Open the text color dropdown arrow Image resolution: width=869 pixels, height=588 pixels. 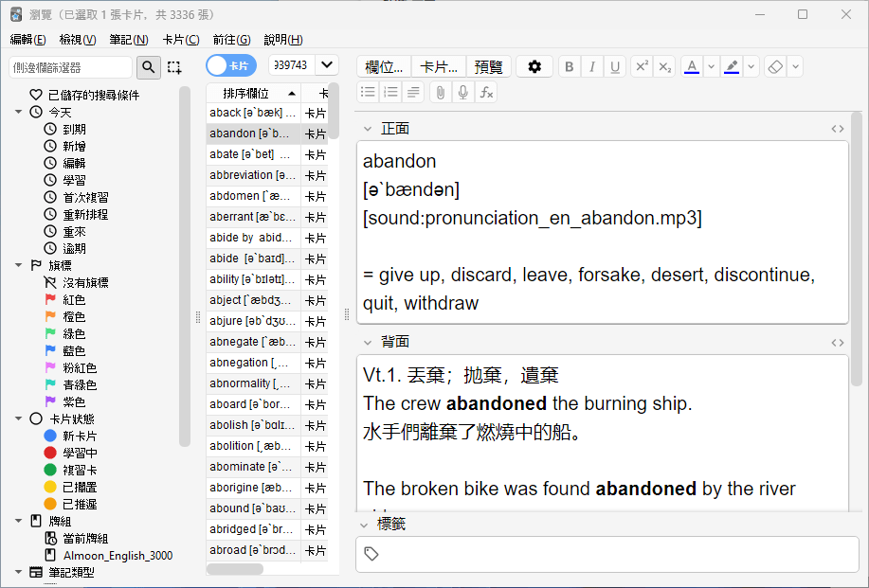[712, 66]
